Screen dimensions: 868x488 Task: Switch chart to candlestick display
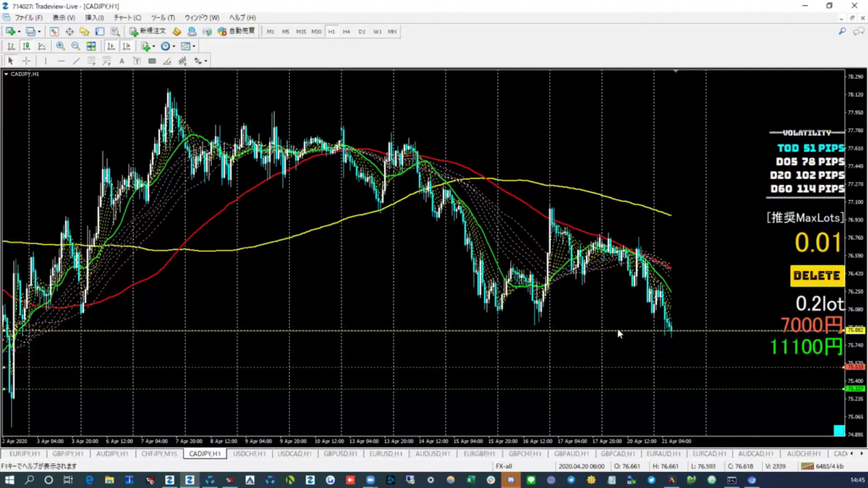coord(27,46)
